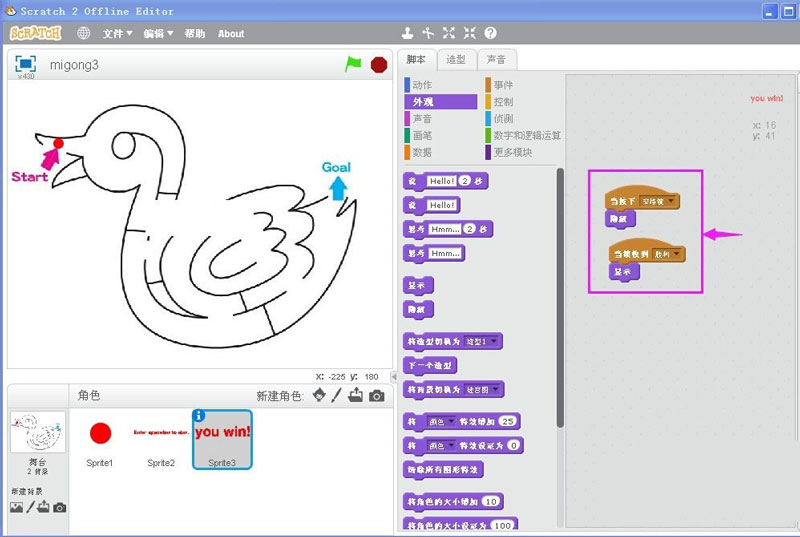Click the 清除所有图形特效 block
This screenshot has height=537, width=800.
tap(443, 470)
